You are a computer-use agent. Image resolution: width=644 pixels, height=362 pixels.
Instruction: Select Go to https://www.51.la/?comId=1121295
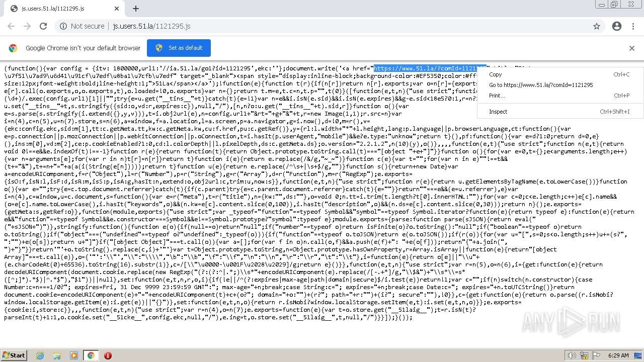[560, 85]
